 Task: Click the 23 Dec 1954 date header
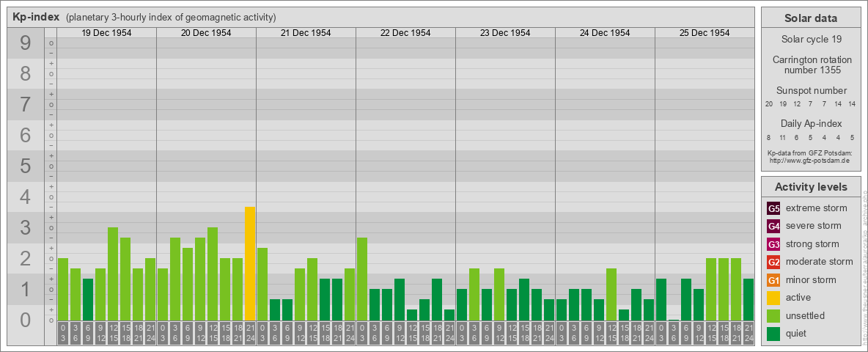coord(505,33)
